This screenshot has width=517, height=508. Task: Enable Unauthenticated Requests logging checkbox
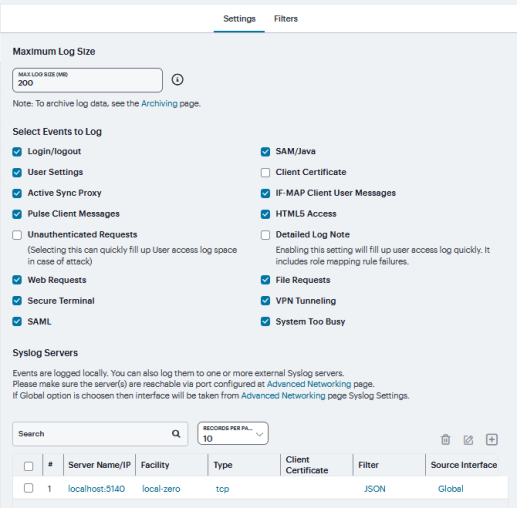pyautogui.click(x=17, y=235)
